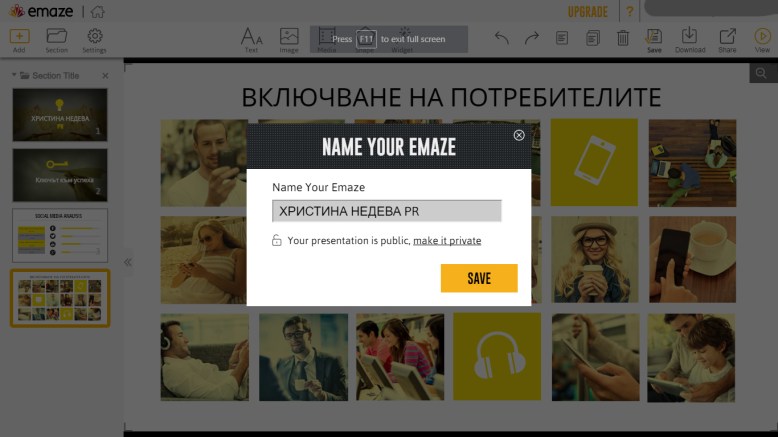778x437 pixels.
Task: Click the trash delete icon
Action: (x=623, y=38)
